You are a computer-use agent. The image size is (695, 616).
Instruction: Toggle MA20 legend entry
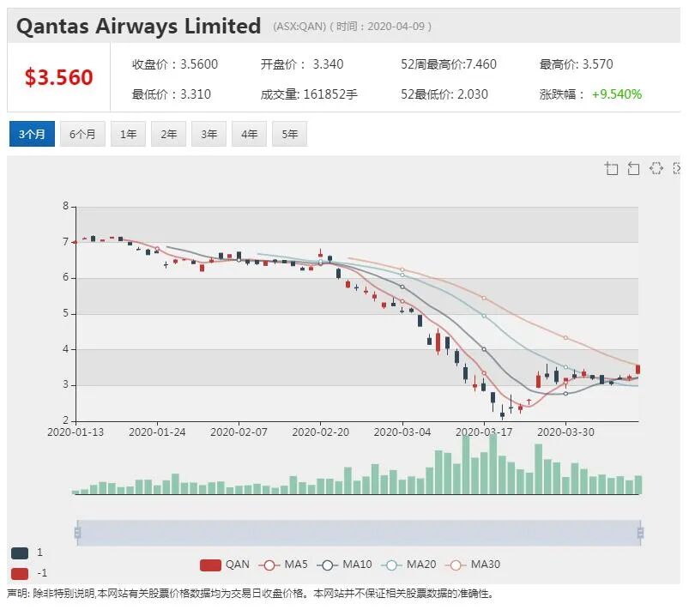(x=408, y=565)
